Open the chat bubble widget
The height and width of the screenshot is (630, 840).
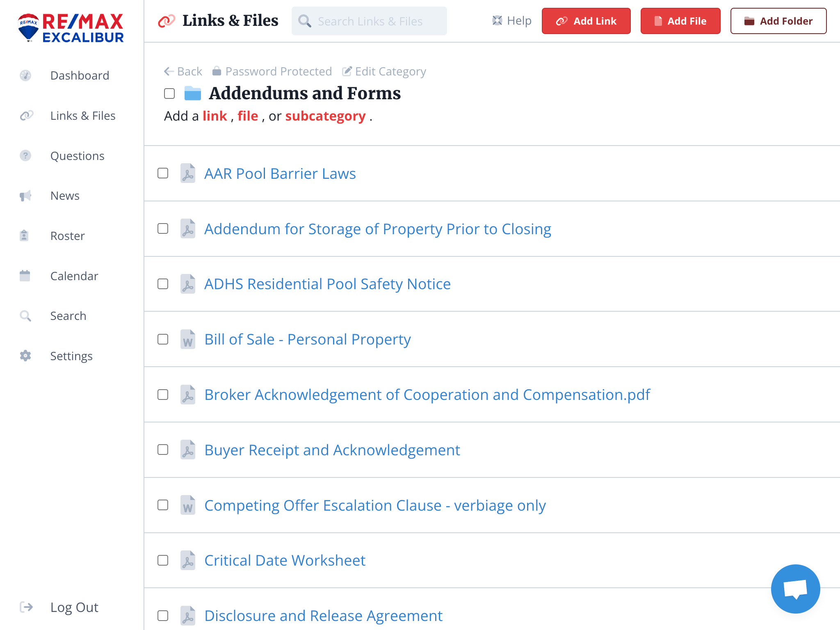795,589
